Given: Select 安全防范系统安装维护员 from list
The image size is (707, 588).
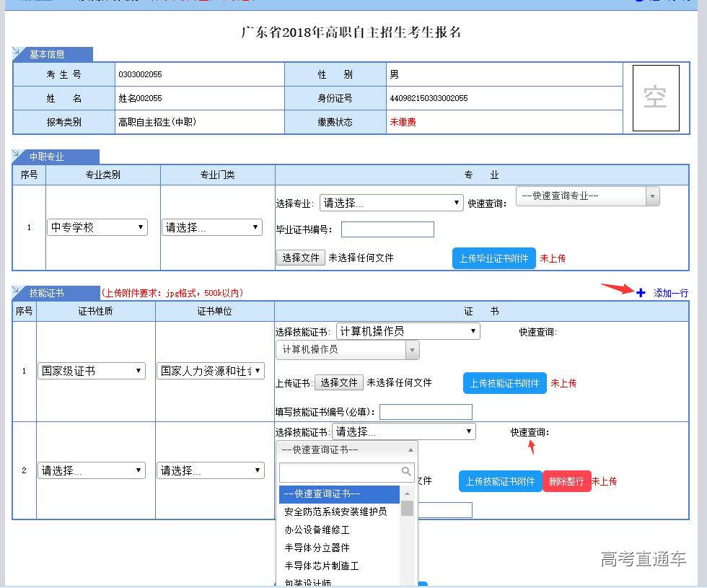Looking at the screenshot, I should [335, 512].
